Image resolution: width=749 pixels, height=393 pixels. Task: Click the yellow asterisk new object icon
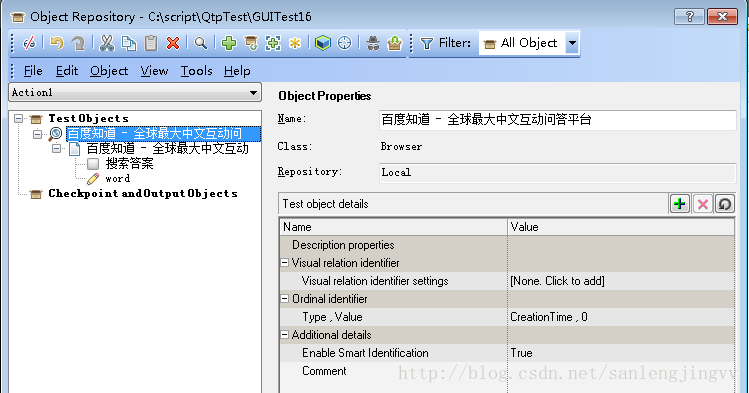295,43
